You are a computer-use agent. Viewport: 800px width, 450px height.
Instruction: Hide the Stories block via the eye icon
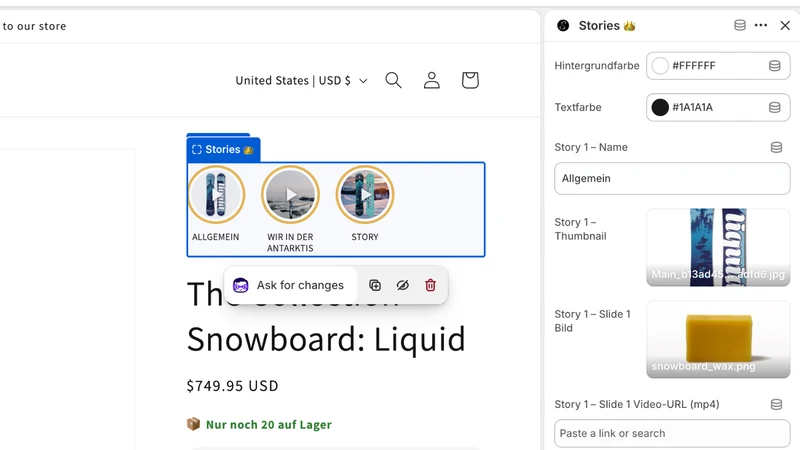click(x=403, y=285)
